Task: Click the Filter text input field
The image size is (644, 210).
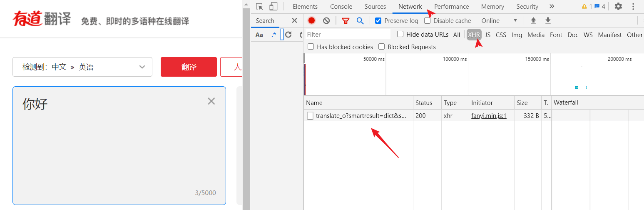Action: click(348, 34)
